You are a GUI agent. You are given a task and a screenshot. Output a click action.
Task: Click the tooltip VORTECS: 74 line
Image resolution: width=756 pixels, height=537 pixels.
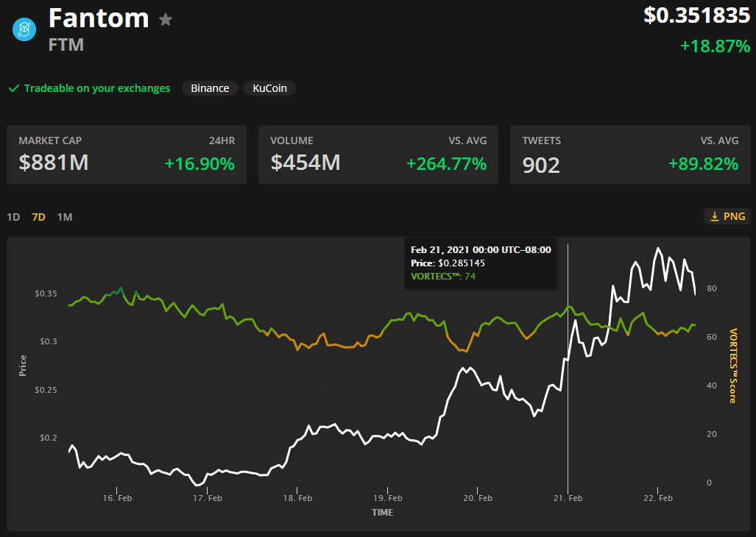(443, 277)
